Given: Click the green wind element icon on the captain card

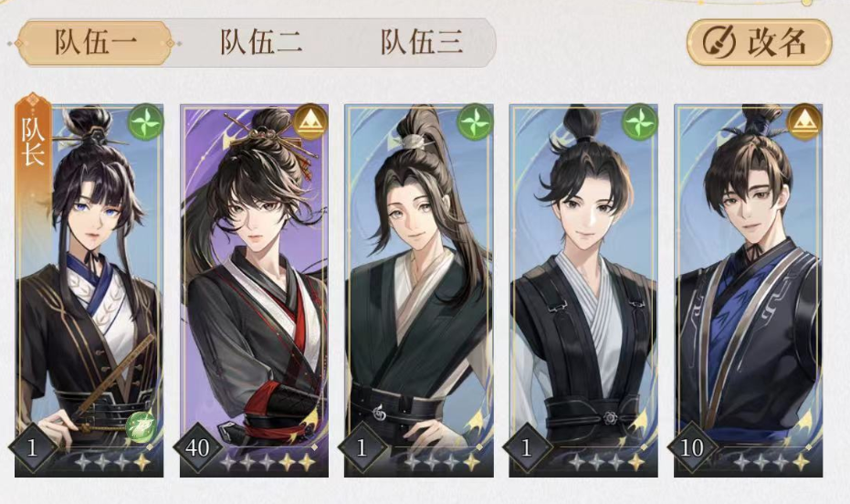Looking at the screenshot, I should tap(146, 121).
